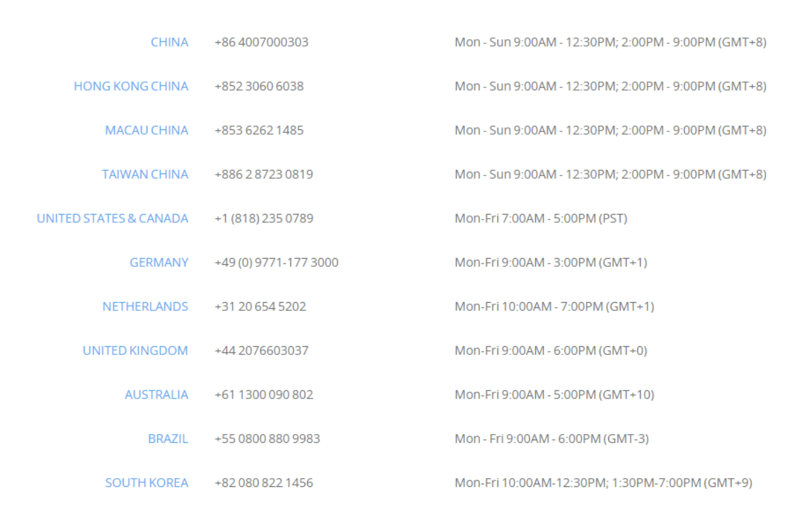This screenshot has height=531, width=812.
Task: Click the MACAU CHINA country link
Action: [147, 130]
